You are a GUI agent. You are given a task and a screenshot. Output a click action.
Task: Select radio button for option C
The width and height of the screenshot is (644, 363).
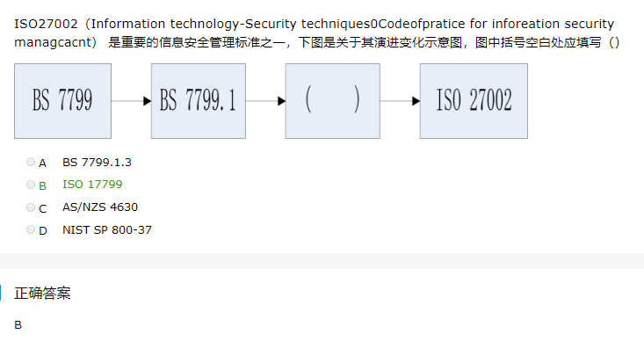tap(31, 207)
